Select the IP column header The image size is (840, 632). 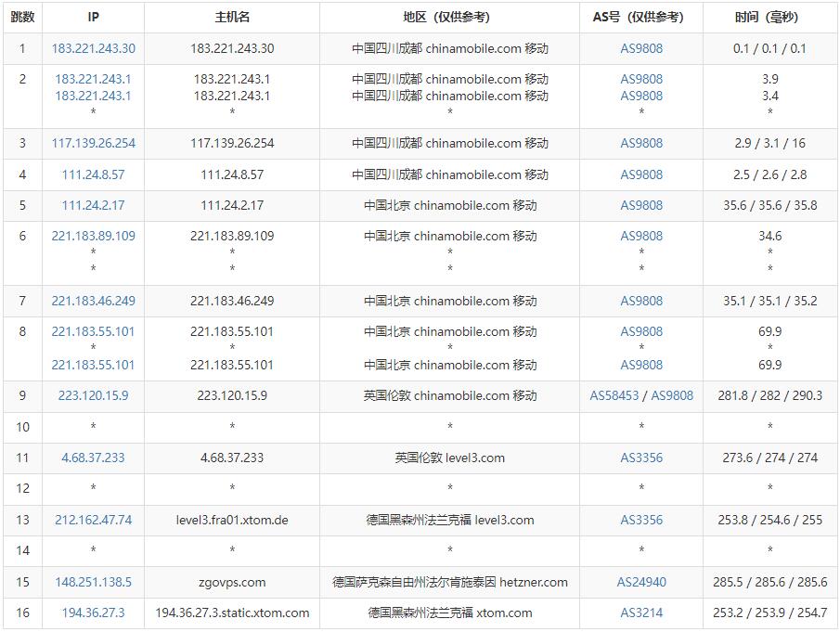click(x=93, y=17)
